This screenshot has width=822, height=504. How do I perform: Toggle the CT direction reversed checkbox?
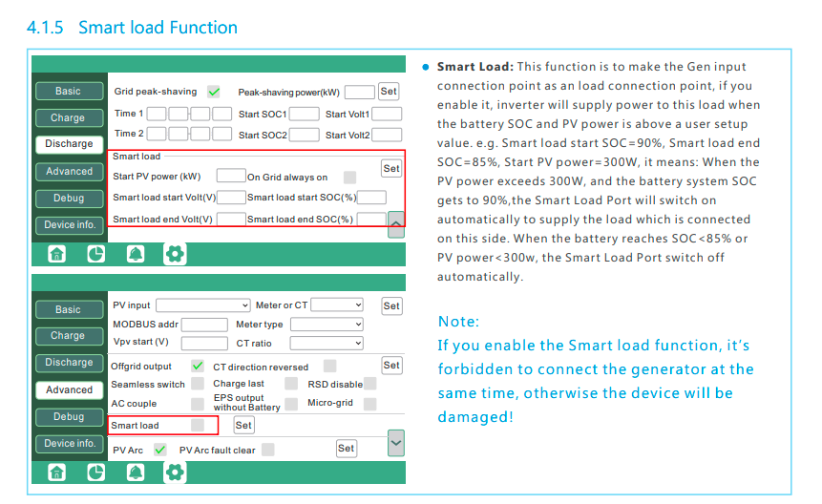(329, 366)
